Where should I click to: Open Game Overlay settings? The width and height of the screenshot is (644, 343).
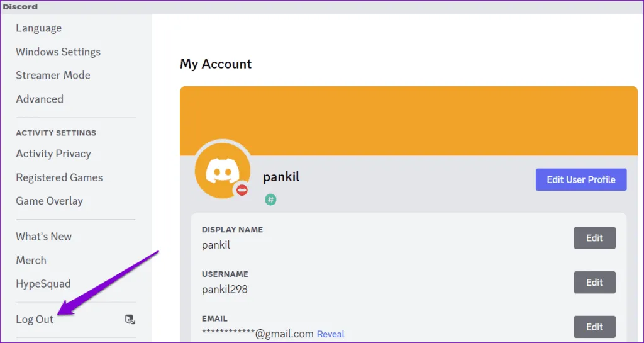[49, 201]
